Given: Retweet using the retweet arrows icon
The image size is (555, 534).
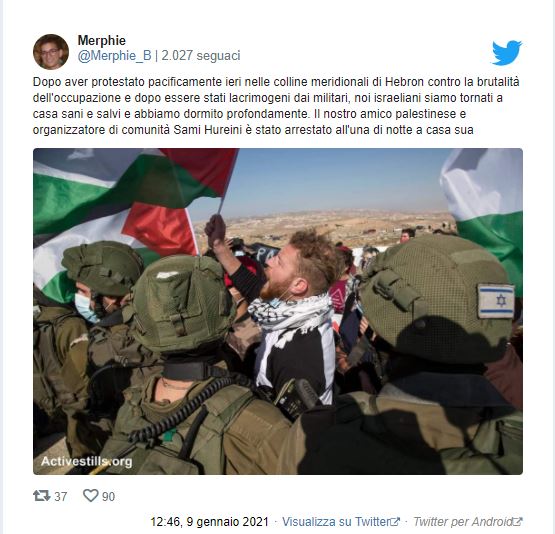Looking at the screenshot, I should pyautogui.click(x=42, y=496).
